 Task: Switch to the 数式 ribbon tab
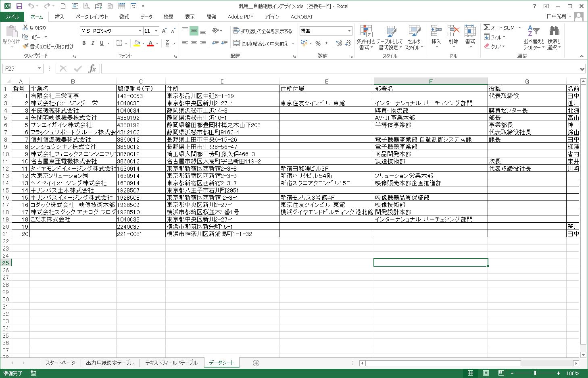click(x=124, y=17)
